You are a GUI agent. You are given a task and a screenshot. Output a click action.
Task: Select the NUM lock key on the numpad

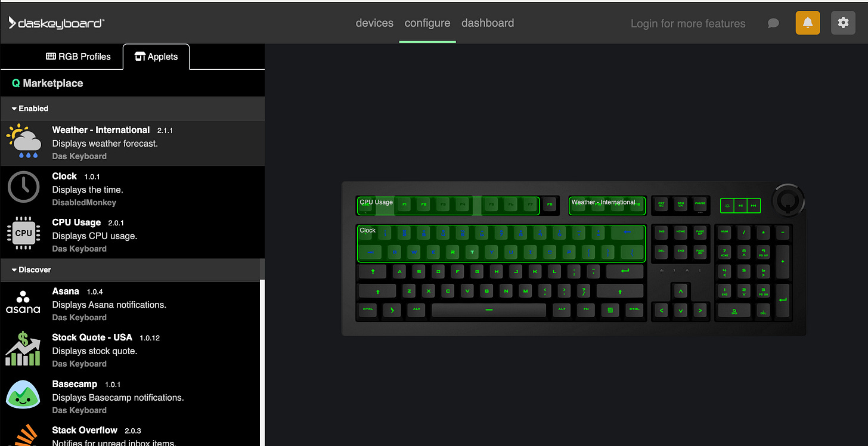725,231
